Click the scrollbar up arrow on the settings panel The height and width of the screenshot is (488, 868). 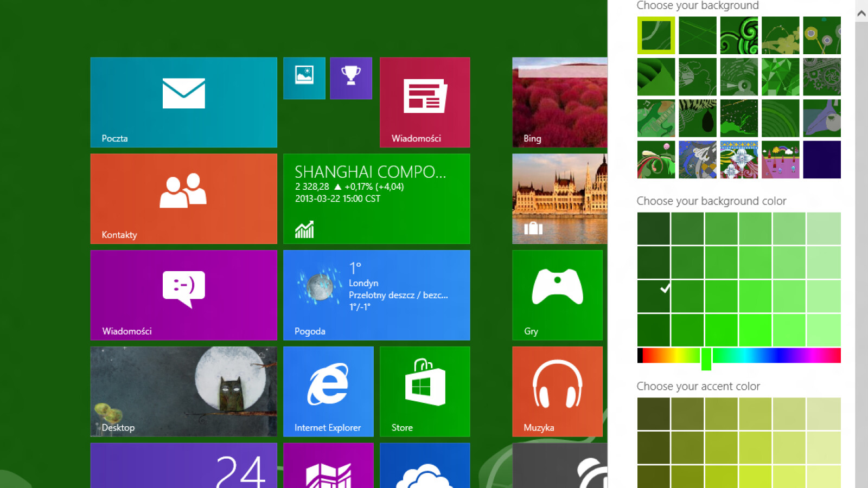(x=861, y=12)
